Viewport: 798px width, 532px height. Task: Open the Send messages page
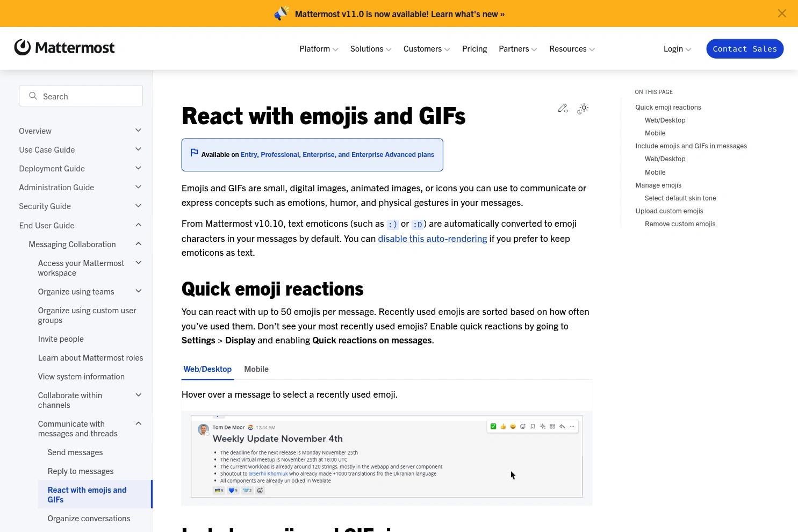coord(75,452)
